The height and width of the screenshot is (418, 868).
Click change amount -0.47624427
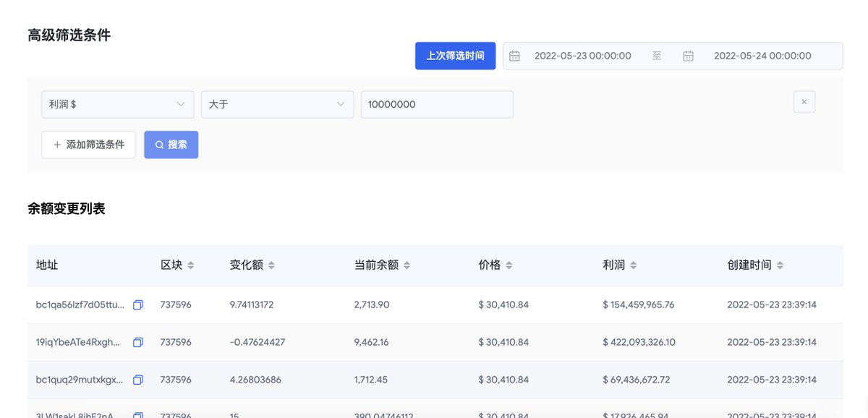tap(258, 343)
